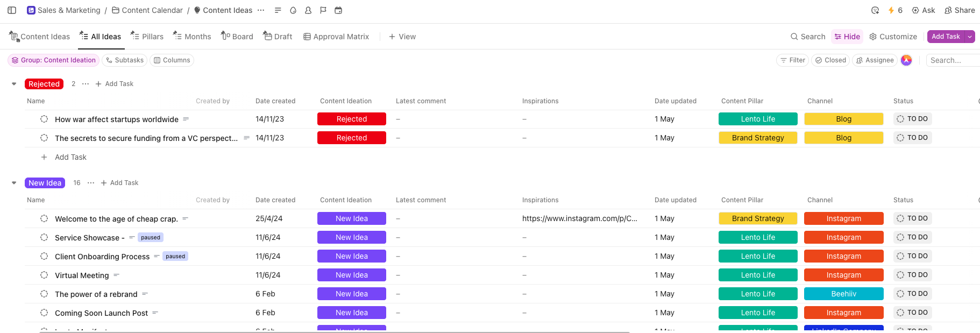Viewport: 980px width, 333px height.
Task: Collapse the New Idea group
Action: click(14, 183)
